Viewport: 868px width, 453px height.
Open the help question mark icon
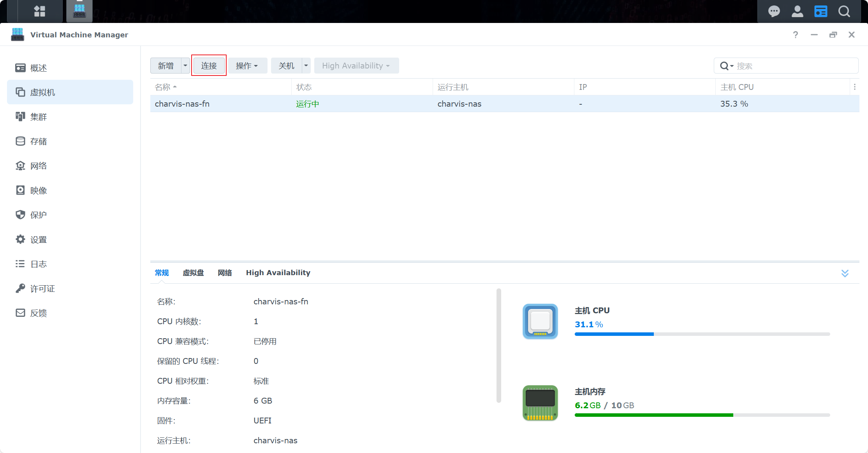tap(795, 35)
